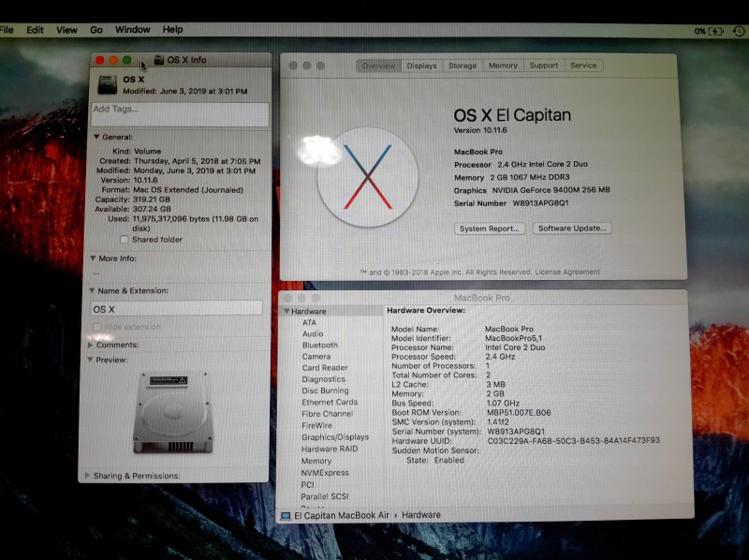Minimize the OS X Info window

(113, 60)
